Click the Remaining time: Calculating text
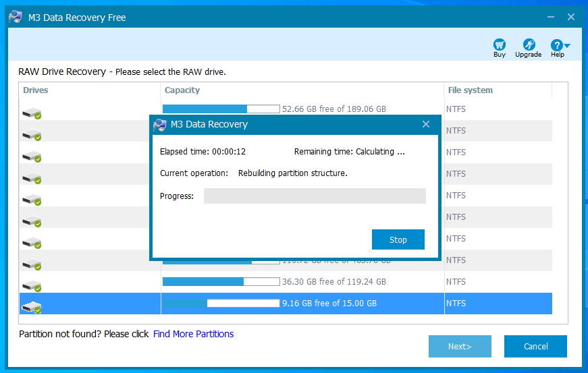This screenshot has width=588, height=373. click(350, 152)
